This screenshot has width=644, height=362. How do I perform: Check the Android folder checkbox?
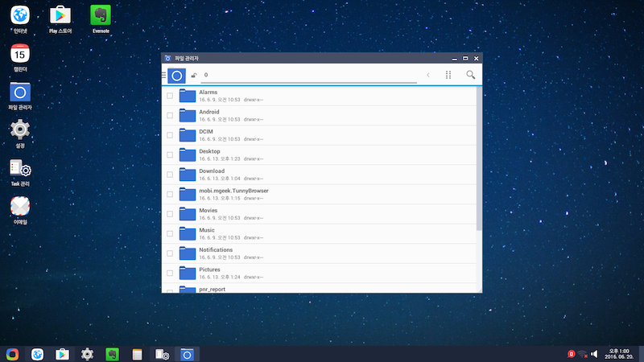[170, 115]
